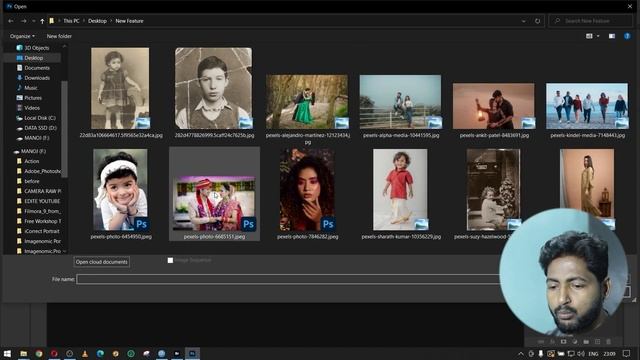
Task: Click the ENG language indicator
Action: coord(593,353)
